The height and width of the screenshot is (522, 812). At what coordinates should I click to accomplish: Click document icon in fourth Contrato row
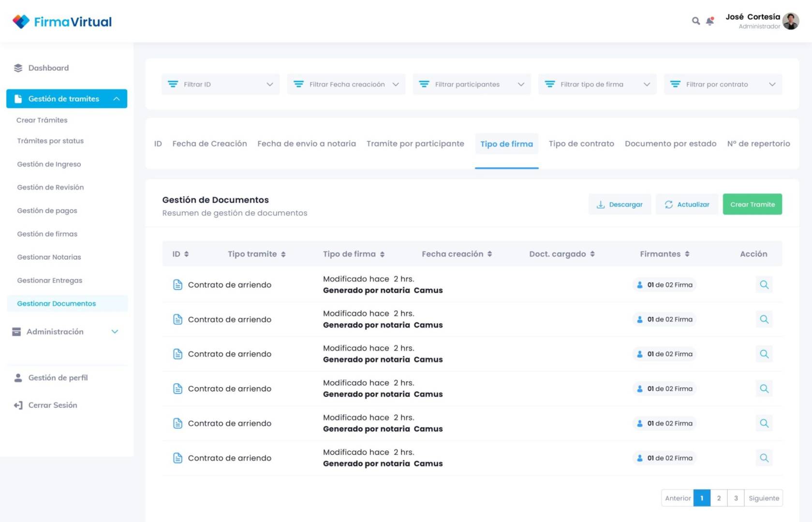click(x=177, y=389)
